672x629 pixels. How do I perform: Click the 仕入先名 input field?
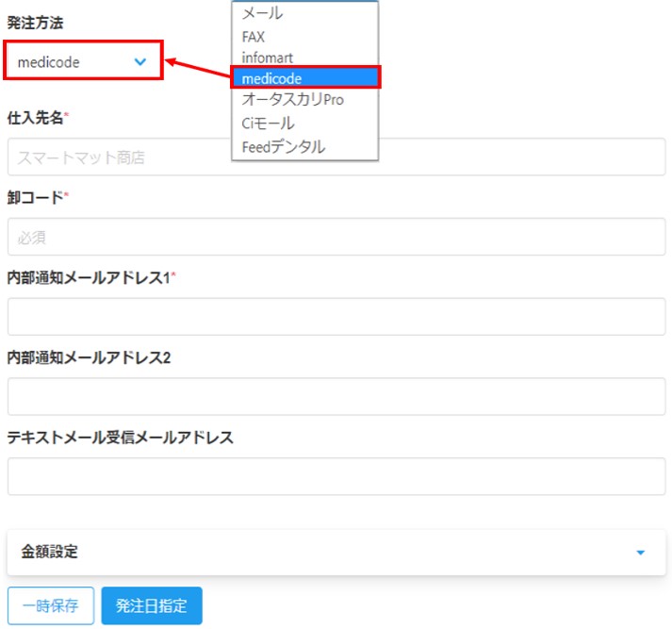336,157
